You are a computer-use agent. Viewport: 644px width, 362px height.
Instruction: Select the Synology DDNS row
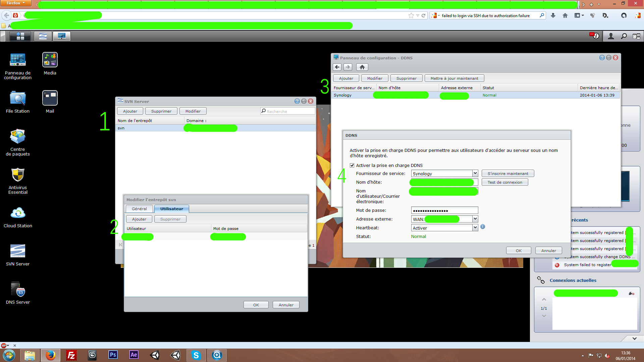475,95
